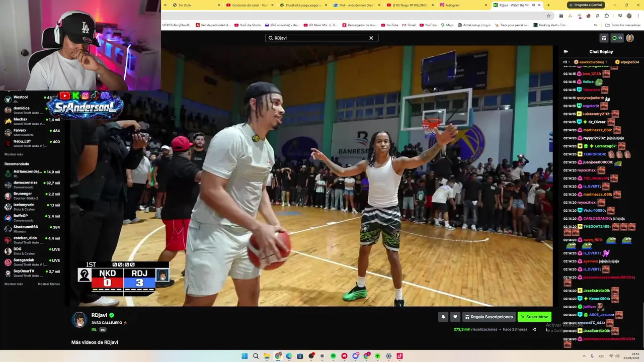Bookmark this page with star icon
The image size is (644, 362).
(548, 16)
